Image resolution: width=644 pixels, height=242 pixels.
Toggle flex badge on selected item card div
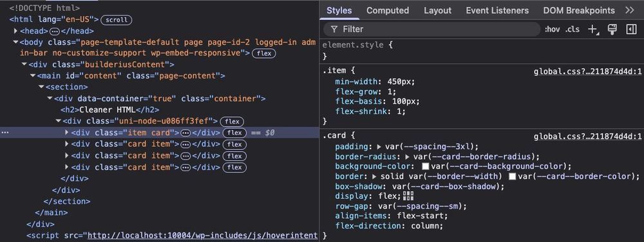234,133
